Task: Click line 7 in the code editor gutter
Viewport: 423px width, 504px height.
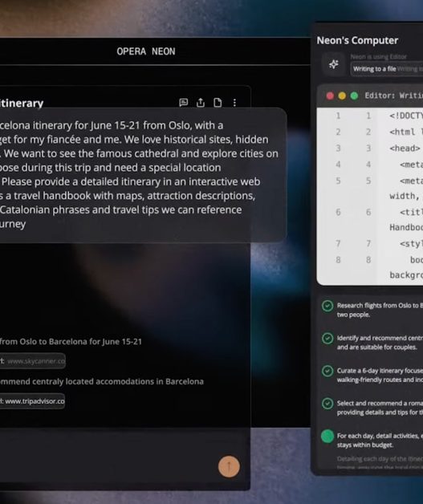Action: pos(338,244)
